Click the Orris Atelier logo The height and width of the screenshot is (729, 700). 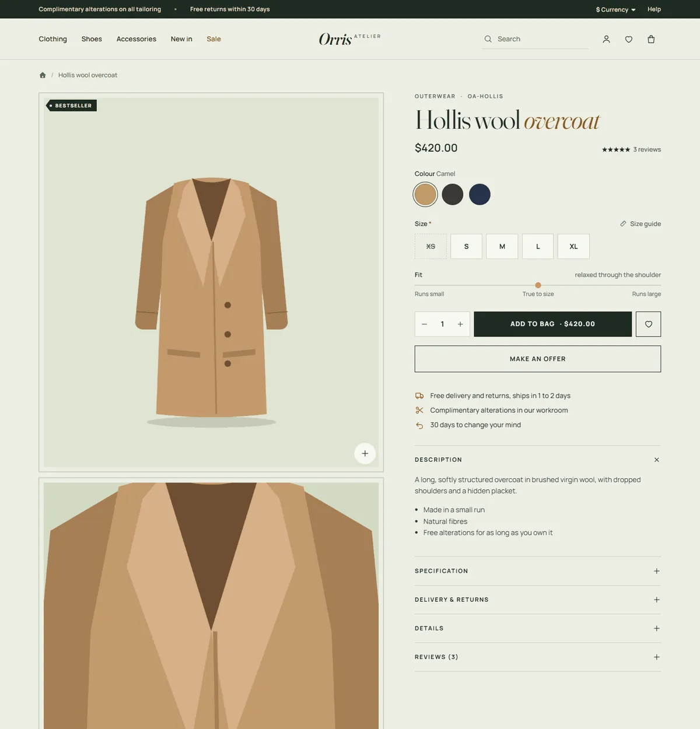point(349,39)
